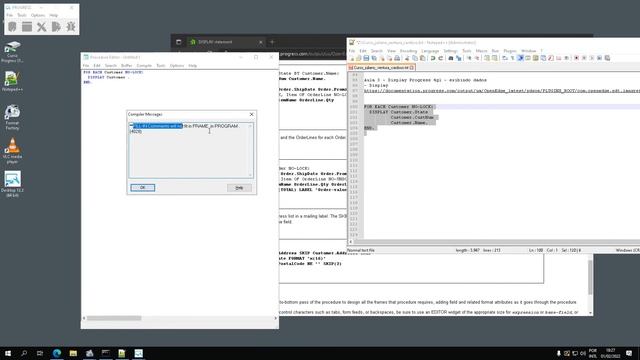Open Settings menu in Notepad++
The height and width of the screenshot is (360, 640).
click(451, 51)
